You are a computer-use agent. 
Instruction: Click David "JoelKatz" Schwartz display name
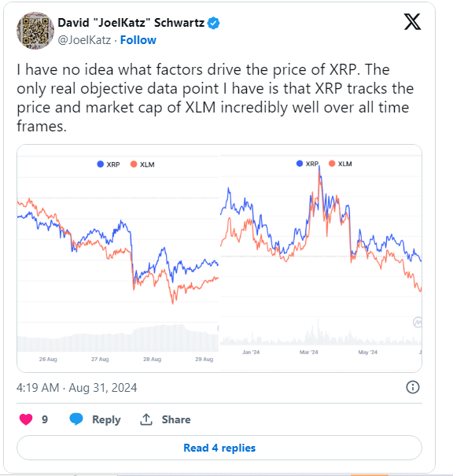(x=131, y=23)
